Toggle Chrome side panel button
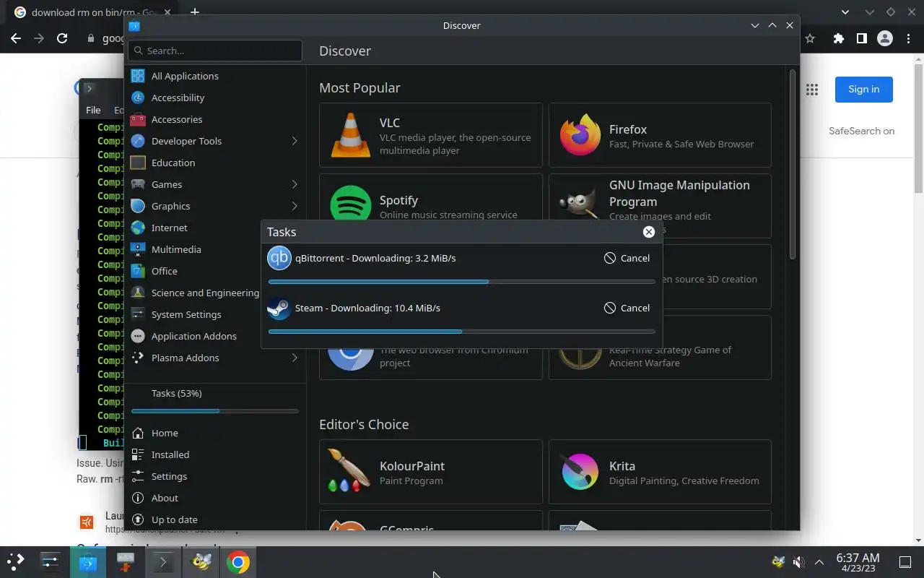This screenshot has height=578, width=924. point(861,38)
